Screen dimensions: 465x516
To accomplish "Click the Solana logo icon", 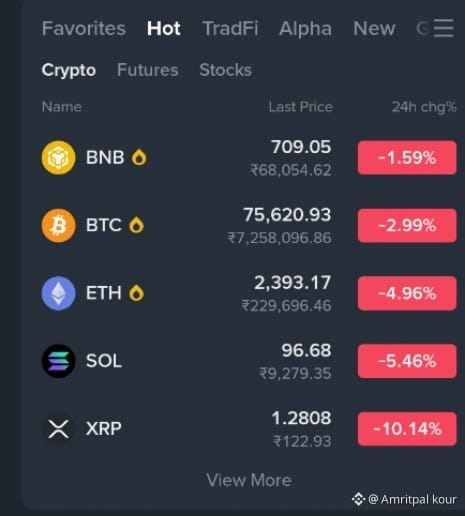I will tap(58, 361).
